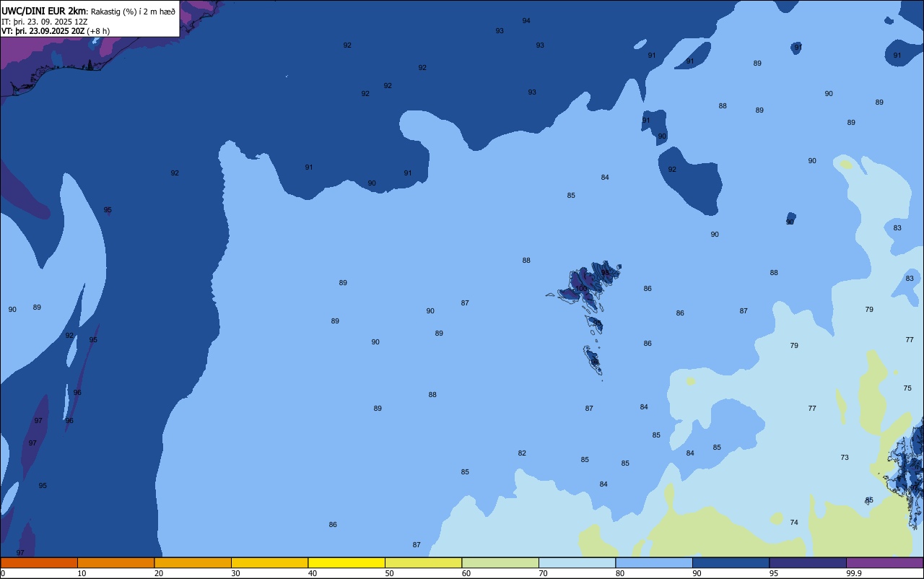Click the 80–90 light blue legend swatch
Viewport: 924px width, 579px height.
coord(654,562)
